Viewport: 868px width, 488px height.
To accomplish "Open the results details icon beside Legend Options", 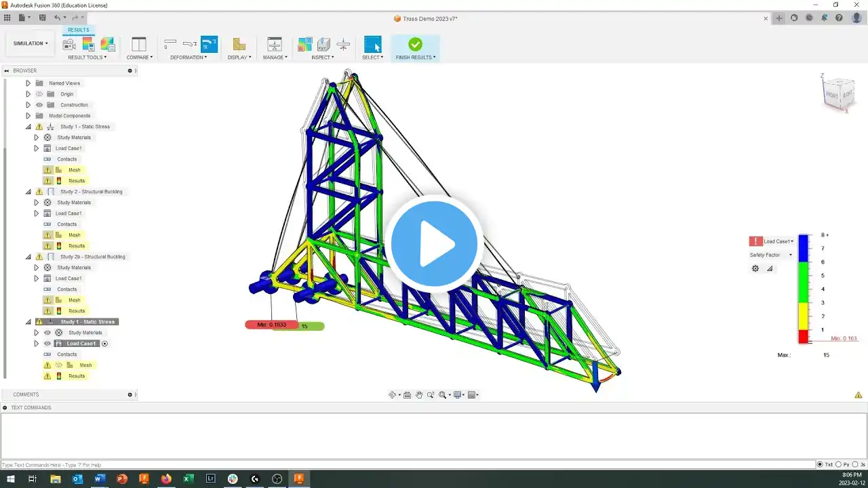I will point(107,45).
